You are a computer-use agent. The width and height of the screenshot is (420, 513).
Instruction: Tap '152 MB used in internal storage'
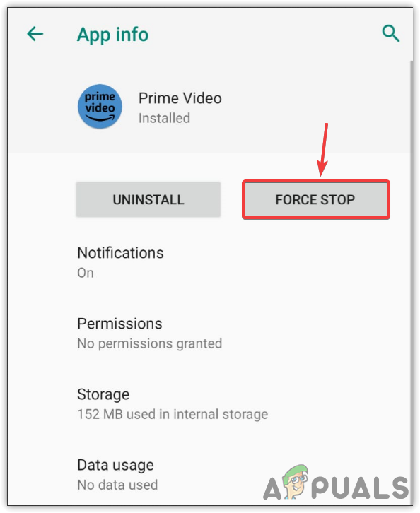pyautogui.click(x=173, y=414)
